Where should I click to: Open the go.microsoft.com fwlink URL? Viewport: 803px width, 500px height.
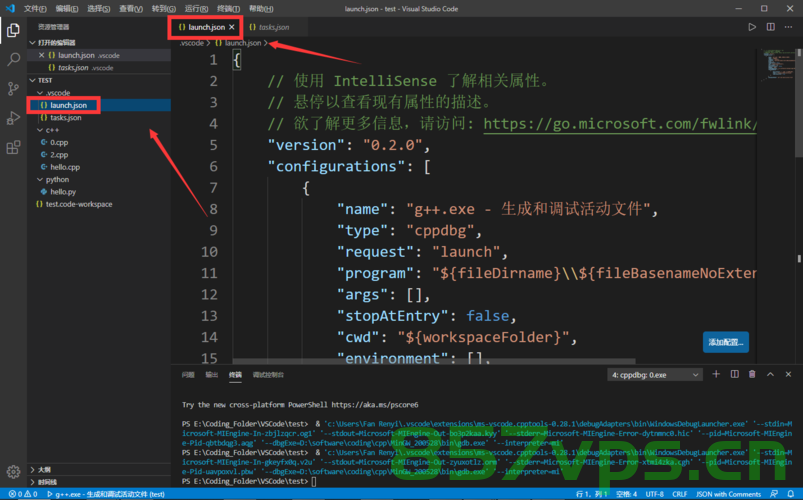click(x=620, y=123)
